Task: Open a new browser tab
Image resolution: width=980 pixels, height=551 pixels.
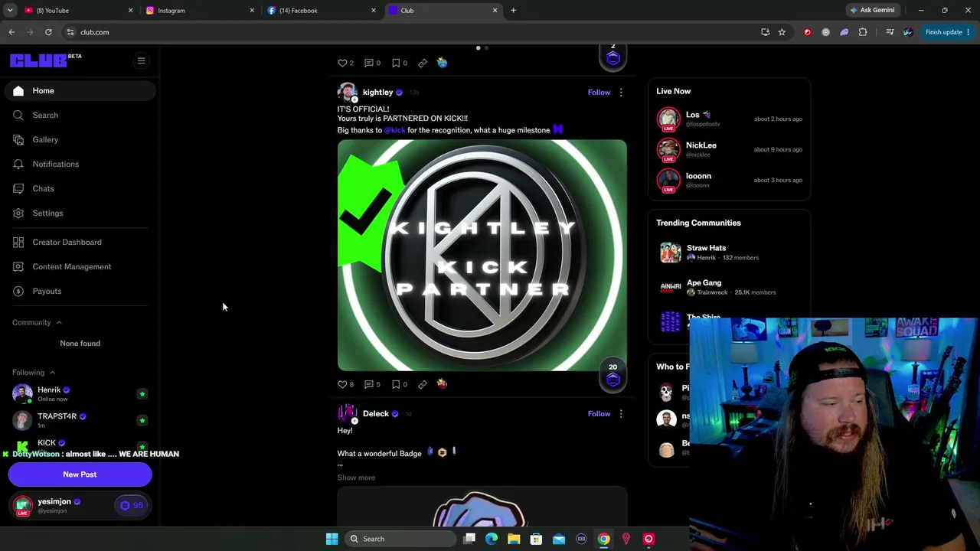Action: click(513, 10)
